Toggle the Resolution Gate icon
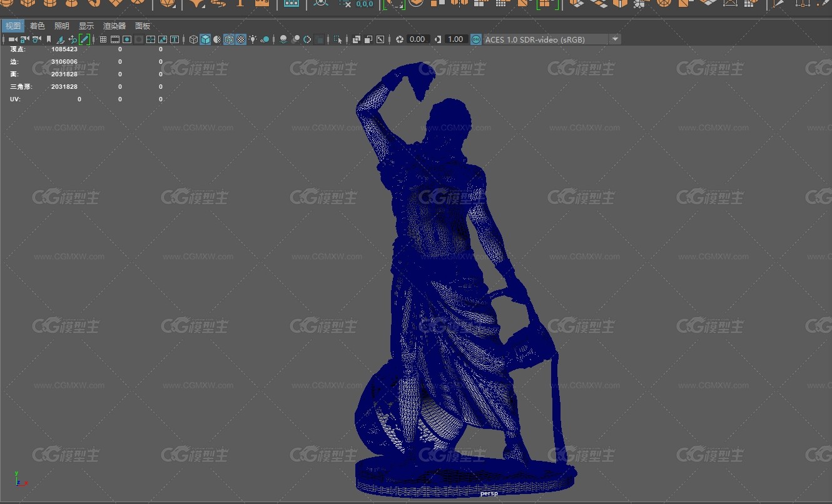832x504 pixels. click(127, 39)
